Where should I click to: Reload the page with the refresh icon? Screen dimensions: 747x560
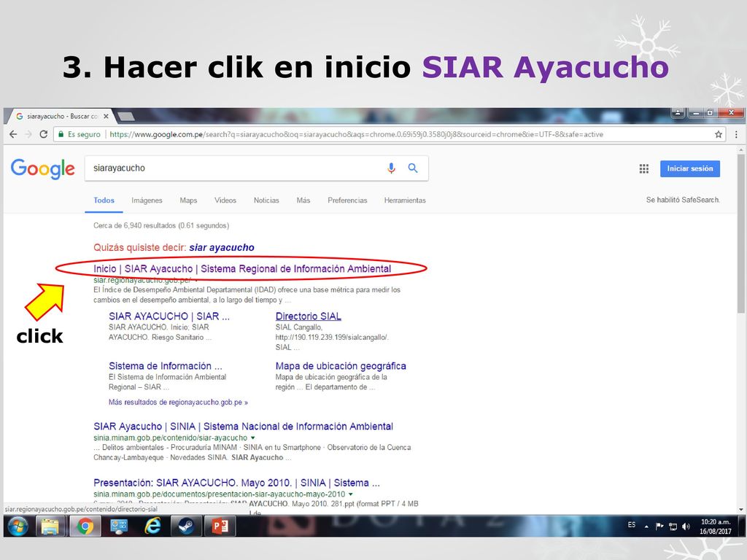43,134
